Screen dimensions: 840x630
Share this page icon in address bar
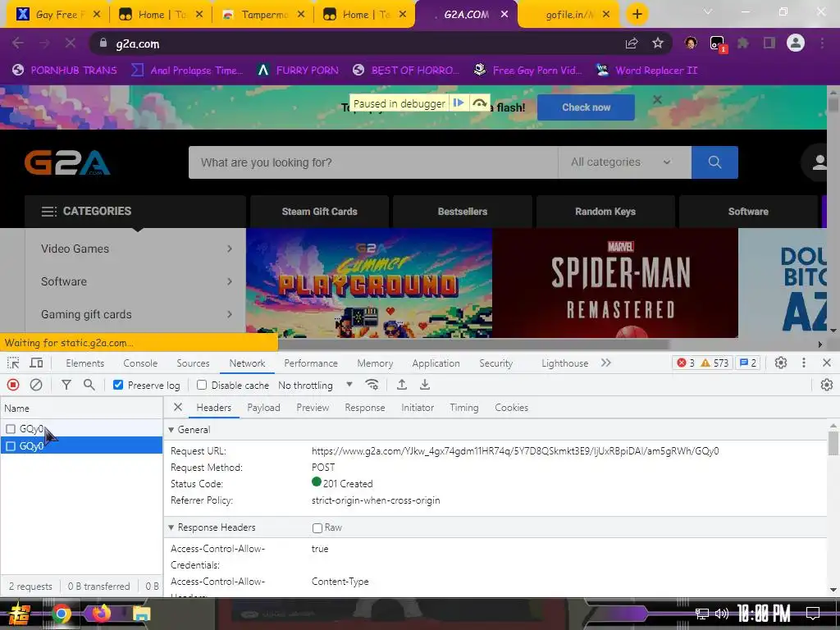632,43
